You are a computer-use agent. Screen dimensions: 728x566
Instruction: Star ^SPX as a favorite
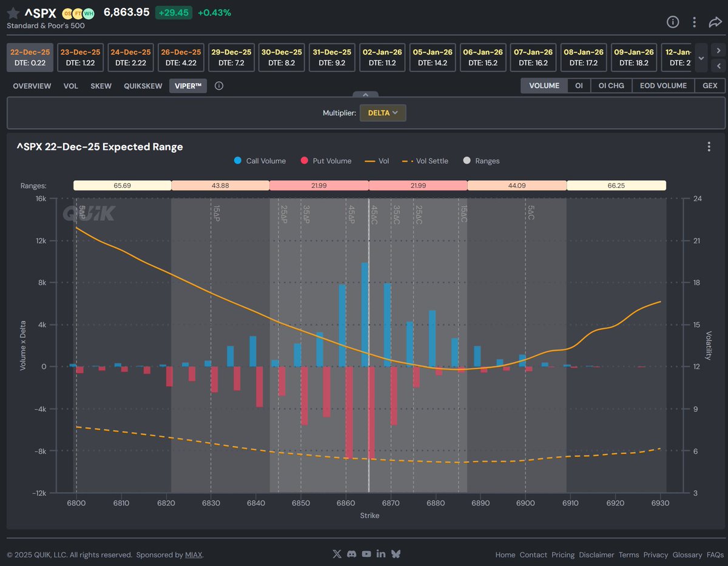click(x=13, y=13)
